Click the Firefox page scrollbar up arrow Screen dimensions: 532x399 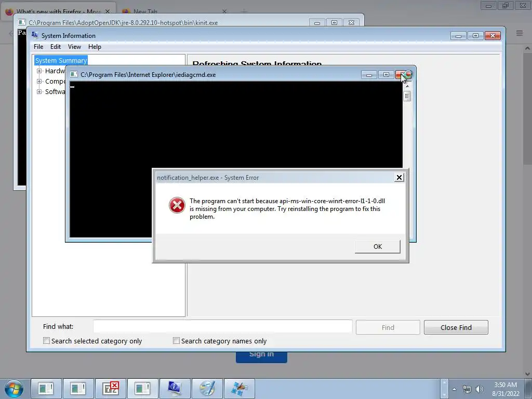527,48
